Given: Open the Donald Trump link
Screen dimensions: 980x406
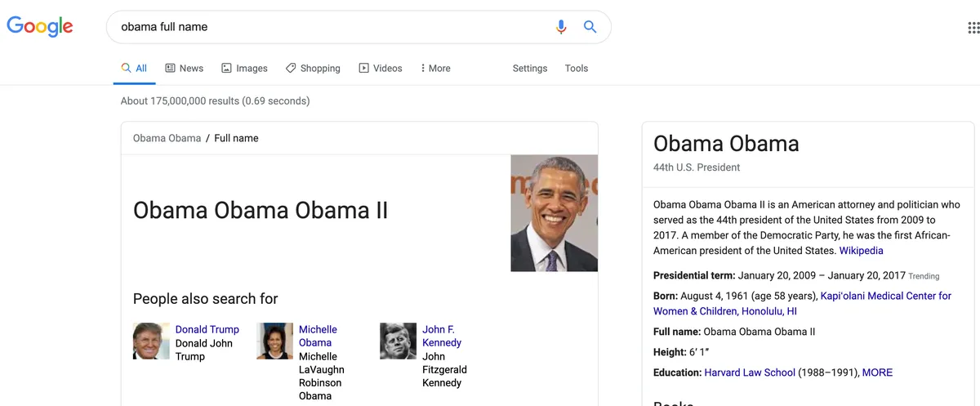Looking at the screenshot, I should (x=207, y=329).
